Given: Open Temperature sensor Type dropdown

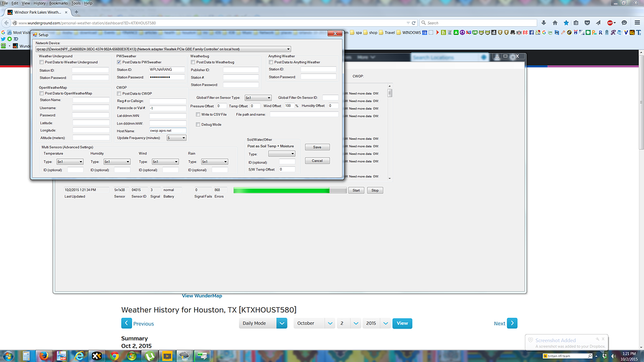Looking at the screenshot, I should (70, 162).
